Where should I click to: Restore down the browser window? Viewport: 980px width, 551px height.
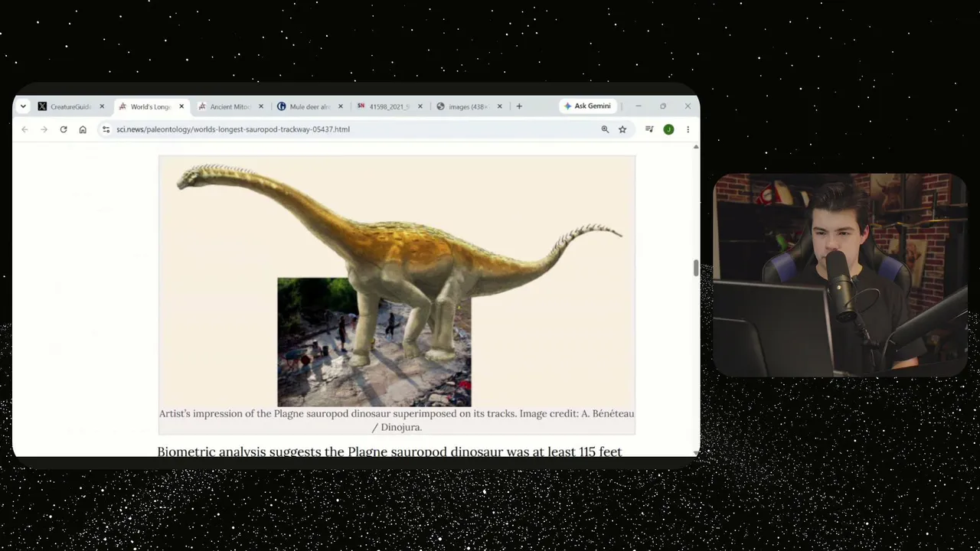click(x=663, y=106)
